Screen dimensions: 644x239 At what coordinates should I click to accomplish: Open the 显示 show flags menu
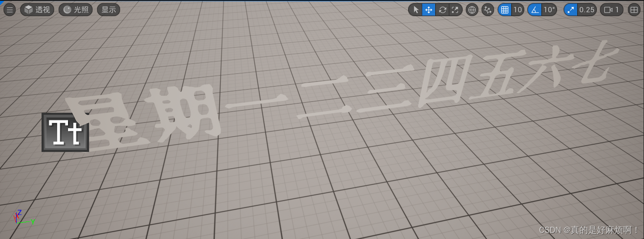point(108,10)
